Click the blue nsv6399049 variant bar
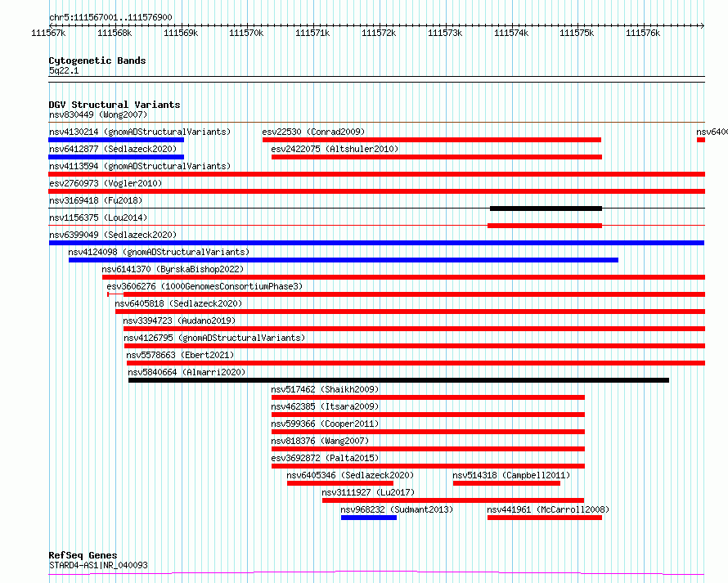 point(376,243)
